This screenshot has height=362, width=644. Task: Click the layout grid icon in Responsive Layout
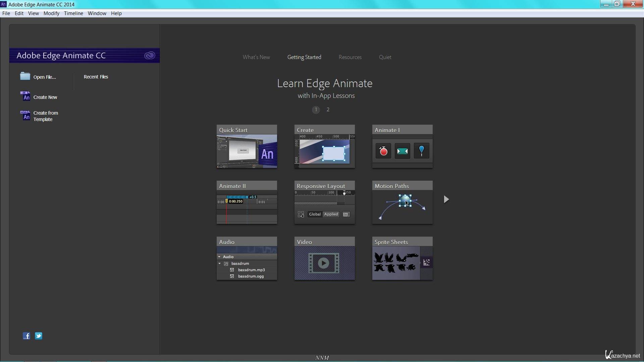[x=301, y=214]
